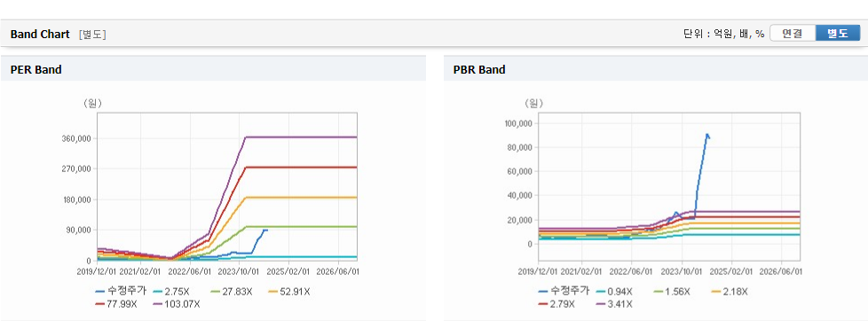Click the Band Chart heading
Screen dimensions: 868x321
40,34
